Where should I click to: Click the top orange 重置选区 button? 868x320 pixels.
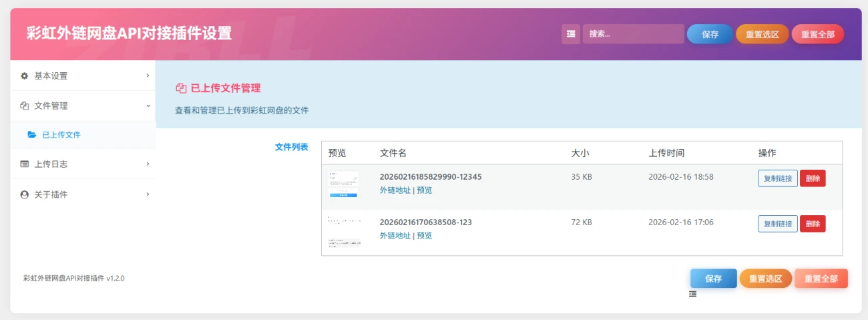(762, 35)
